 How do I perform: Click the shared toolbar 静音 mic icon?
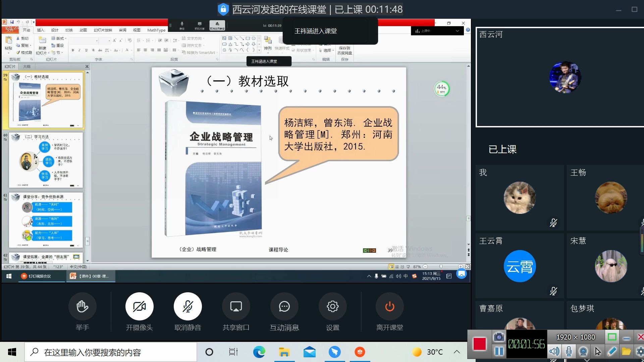182,25
